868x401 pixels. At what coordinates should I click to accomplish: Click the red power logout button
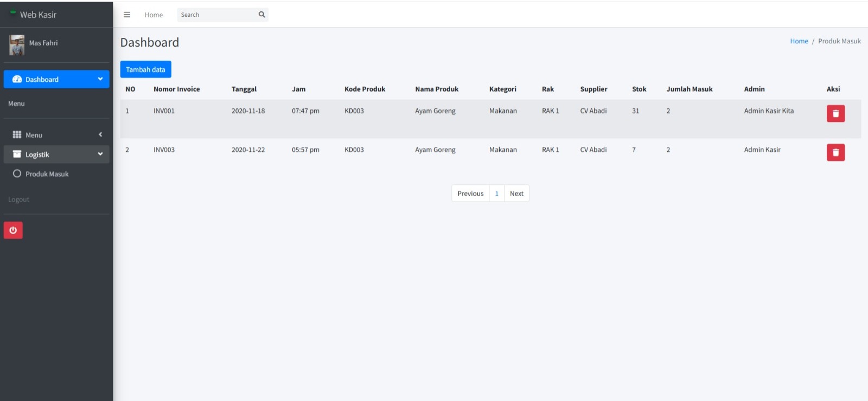[x=13, y=230]
